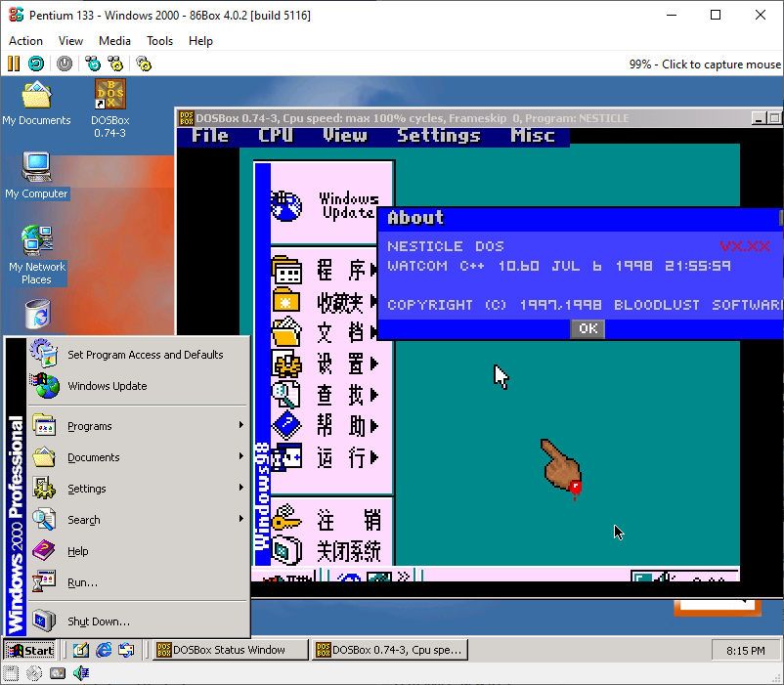The height and width of the screenshot is (685, 784).
Task: Expand the Settings submenu arrow in Start menu
Action: 241,488
